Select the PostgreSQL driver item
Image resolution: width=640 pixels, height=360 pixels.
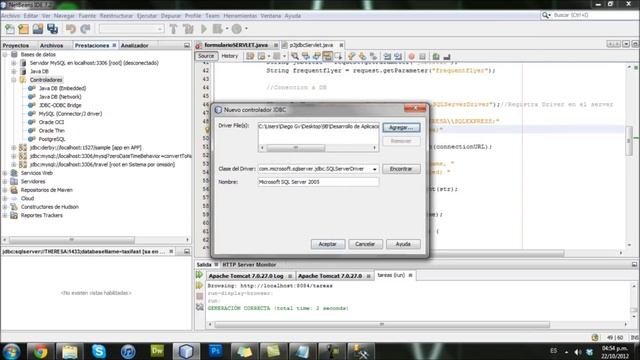coord(51,139)
